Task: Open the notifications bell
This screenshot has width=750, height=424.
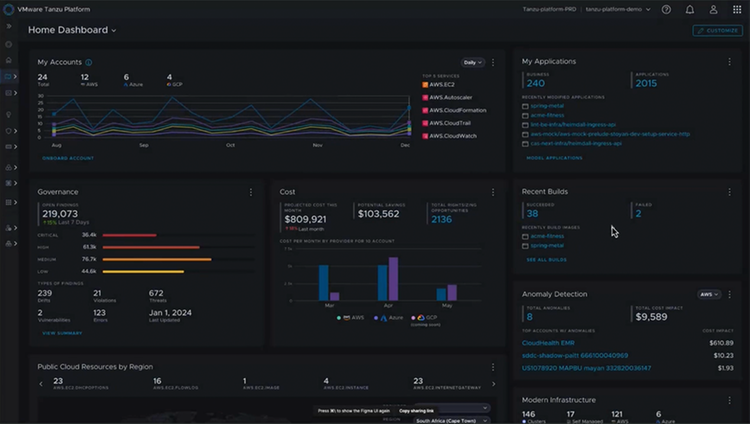Action: click(690, 10)
